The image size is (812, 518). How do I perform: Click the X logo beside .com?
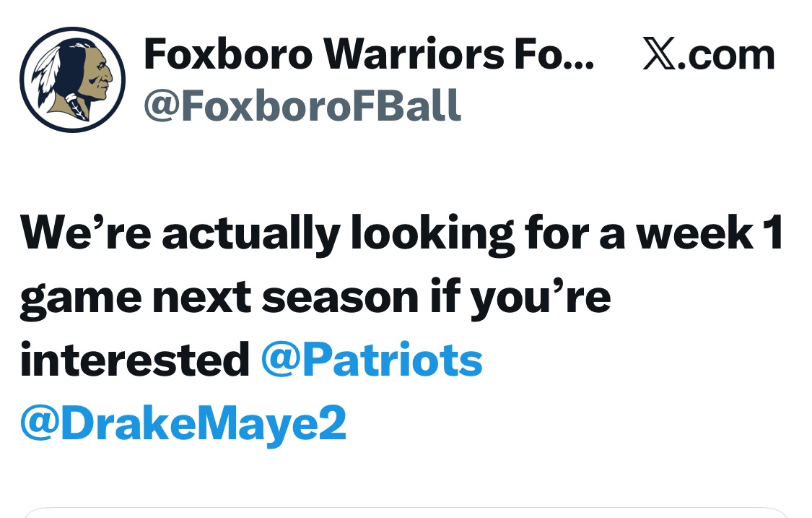coord(658,56)
